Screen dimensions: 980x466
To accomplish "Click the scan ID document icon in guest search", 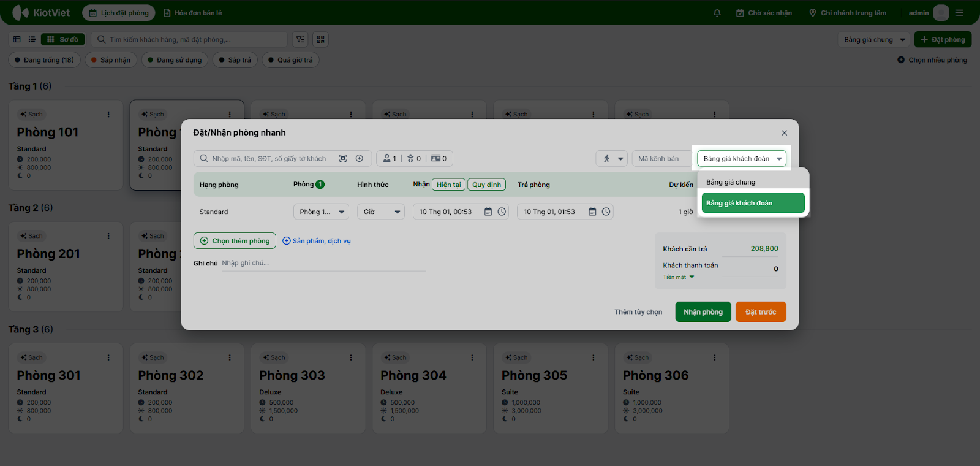I will 343,159.
